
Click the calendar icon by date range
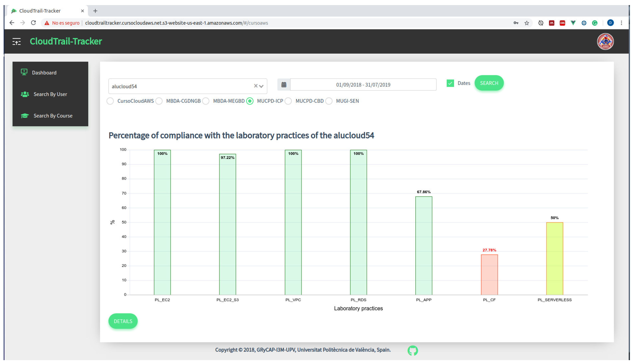[x=284, y=85]
